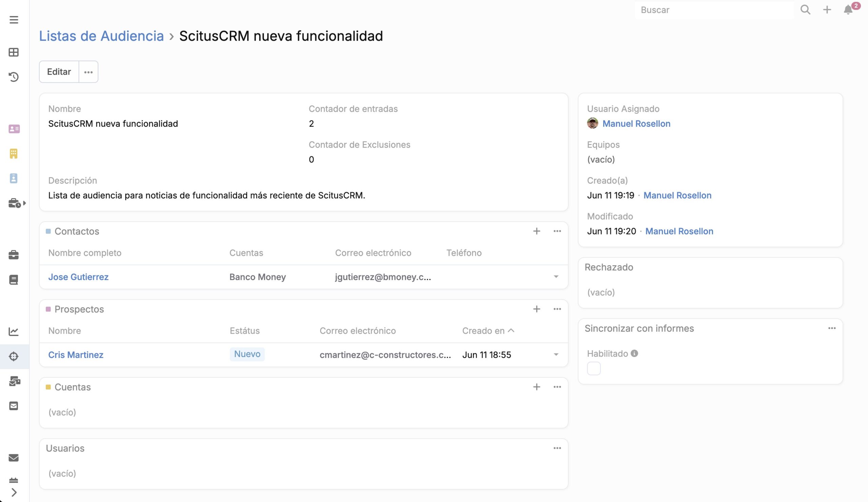Open the outlined envelope templates sidebar icon

pos(14,406)
